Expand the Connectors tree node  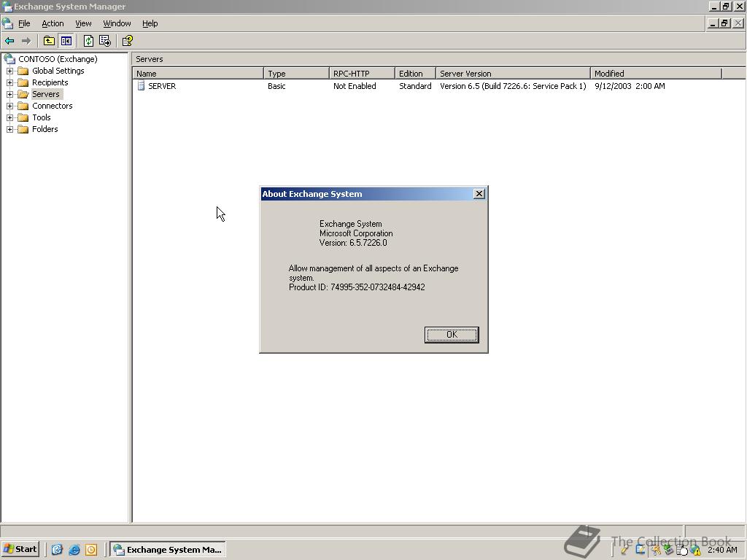[9, 106]
